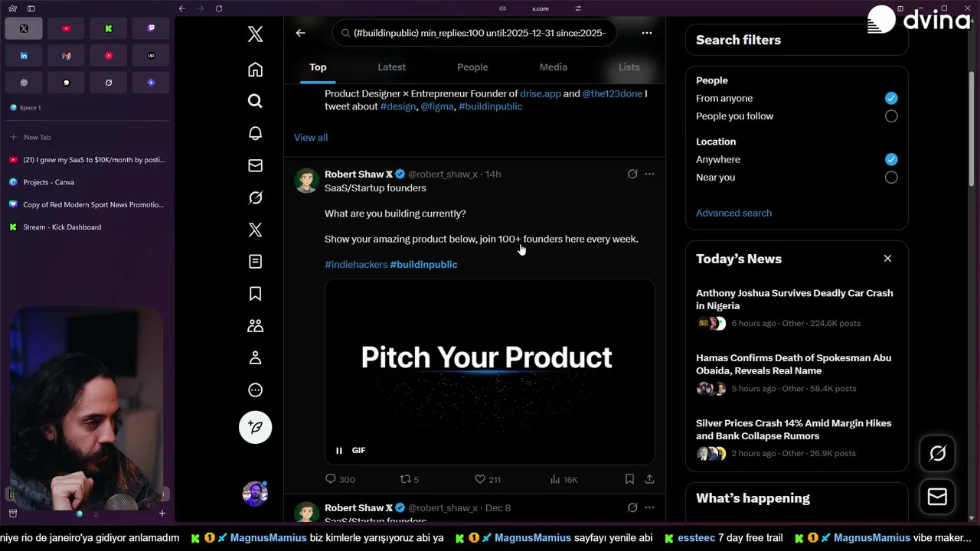Switch to the Lists tab
The width and height of the screenshot is (980, 551).
tap(629, 67)
